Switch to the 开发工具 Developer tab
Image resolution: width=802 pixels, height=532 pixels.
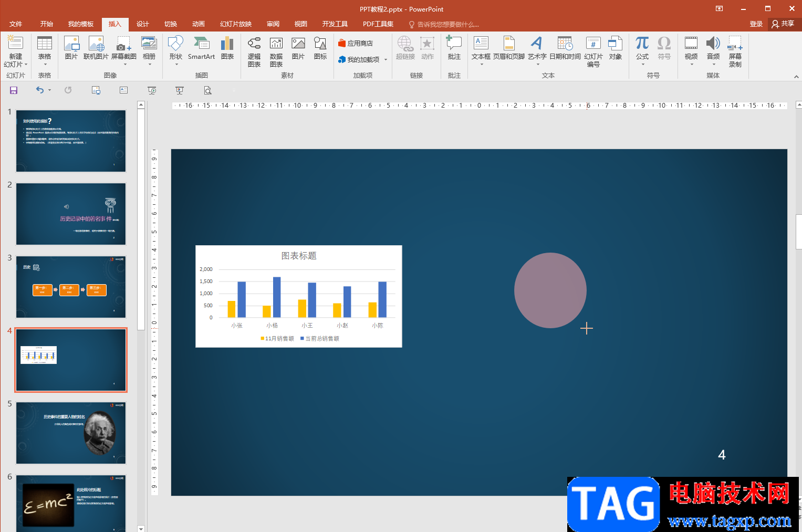(x=335, y=24)
